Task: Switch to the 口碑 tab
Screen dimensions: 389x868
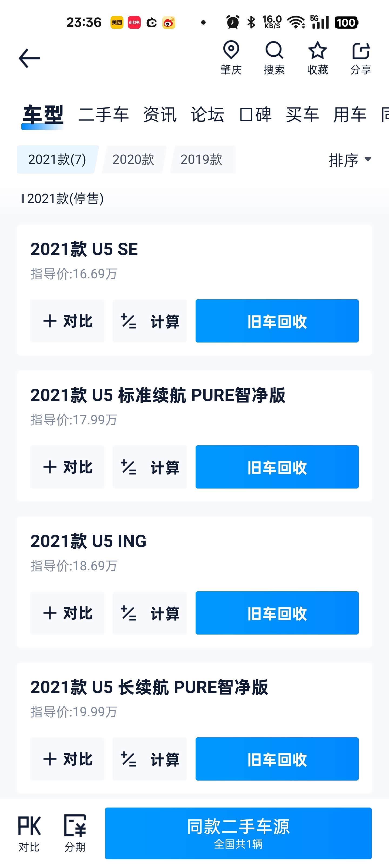Action: click(x=255, y=114)
